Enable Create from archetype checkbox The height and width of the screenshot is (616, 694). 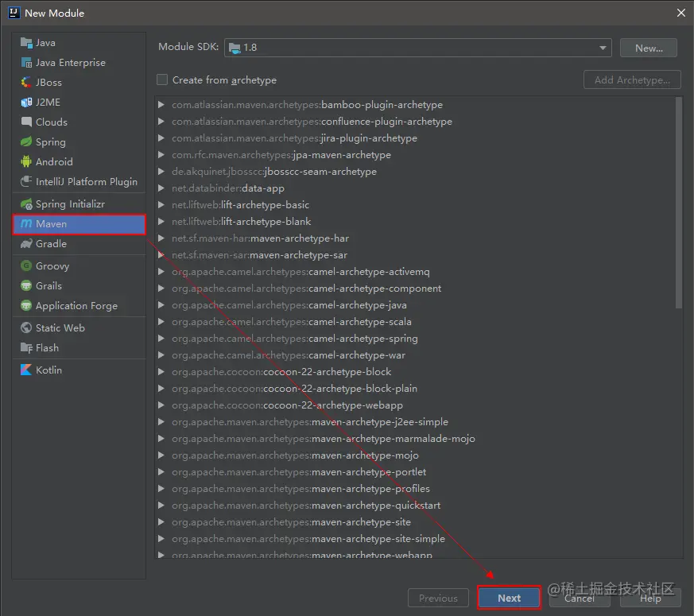point(162,79)
